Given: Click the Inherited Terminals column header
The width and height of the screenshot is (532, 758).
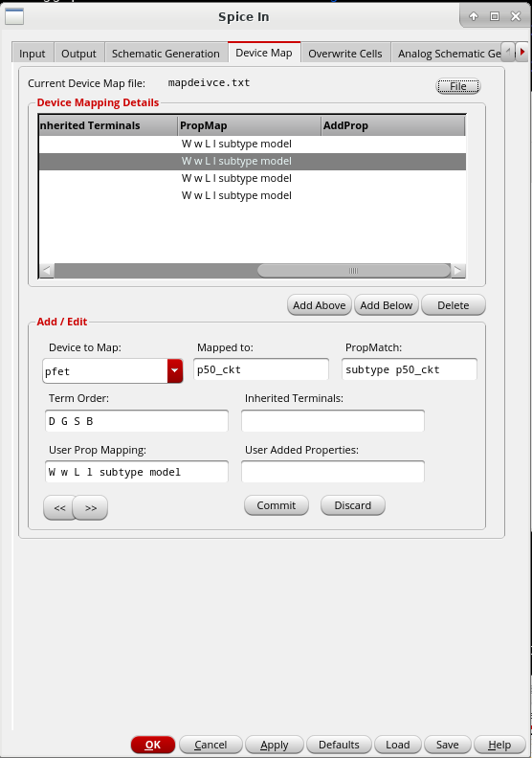Looking at the screenshot, I should pyautogui.click(x=108, y=125).
